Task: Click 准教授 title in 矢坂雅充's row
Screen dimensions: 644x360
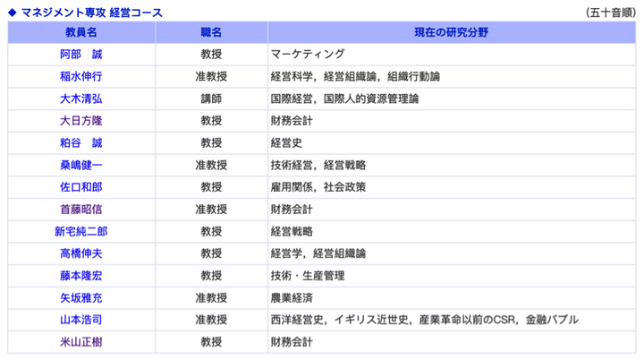Action: pos(211,298)
